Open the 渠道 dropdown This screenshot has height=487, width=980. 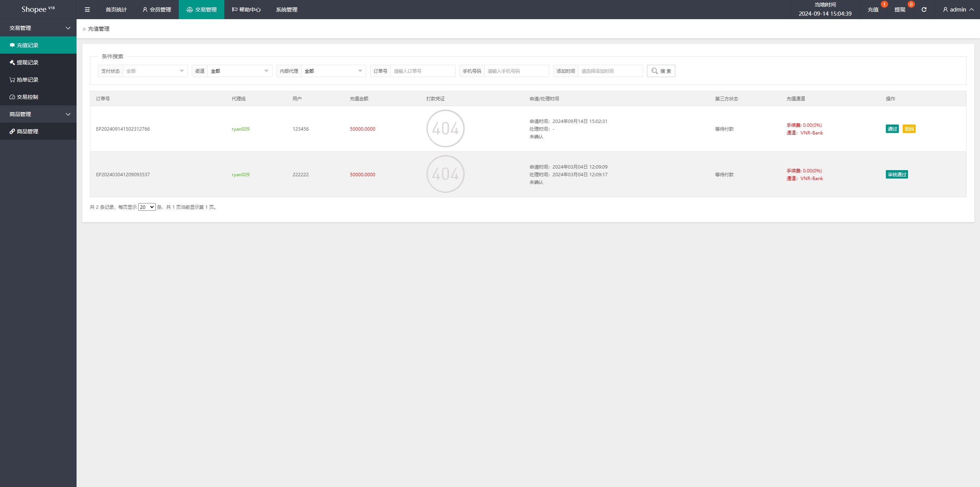239,71
